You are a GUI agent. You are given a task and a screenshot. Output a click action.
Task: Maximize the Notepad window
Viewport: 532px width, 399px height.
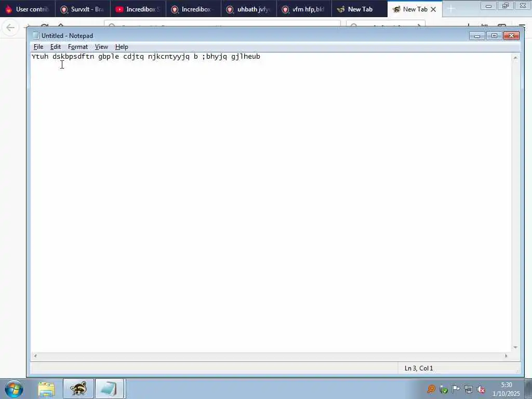pos(494,36)
